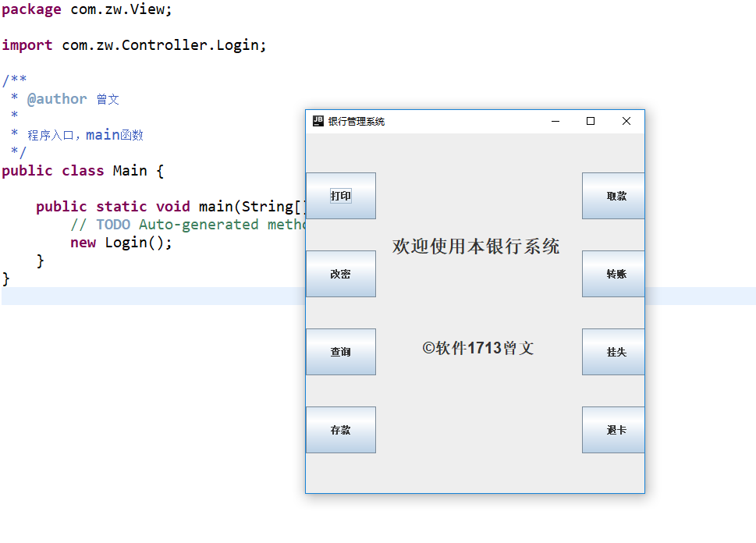Click the JB icon in window title bar
This screenshot has width=756, height=543.
click(x=318, y=121)
